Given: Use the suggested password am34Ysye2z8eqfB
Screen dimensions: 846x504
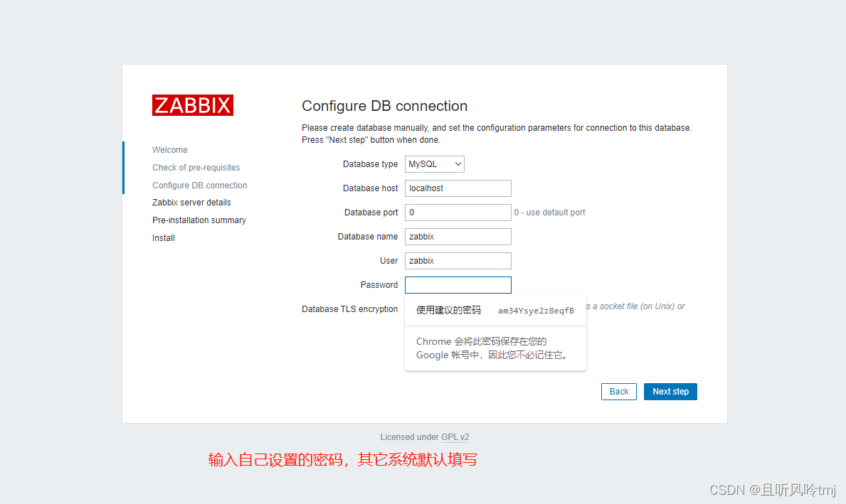Looking at the screenshot, I should pyautogui.click(x=495, y=311).
